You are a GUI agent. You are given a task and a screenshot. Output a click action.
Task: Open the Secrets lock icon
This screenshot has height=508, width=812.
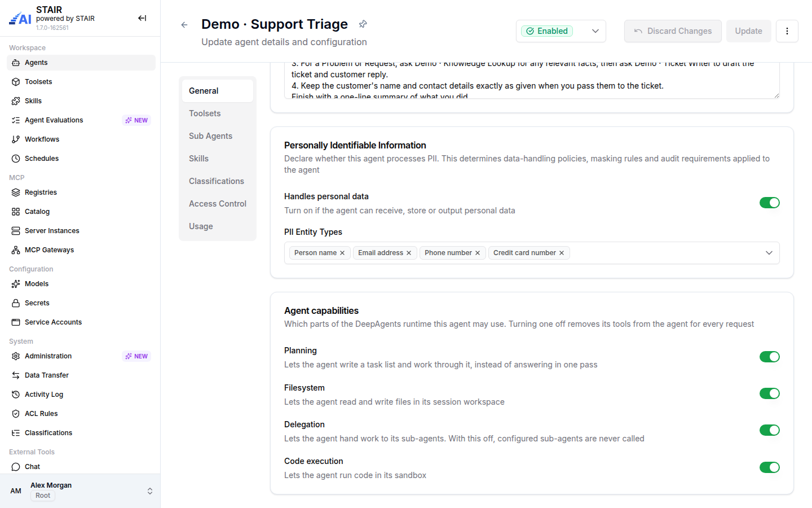click(16, 303)
